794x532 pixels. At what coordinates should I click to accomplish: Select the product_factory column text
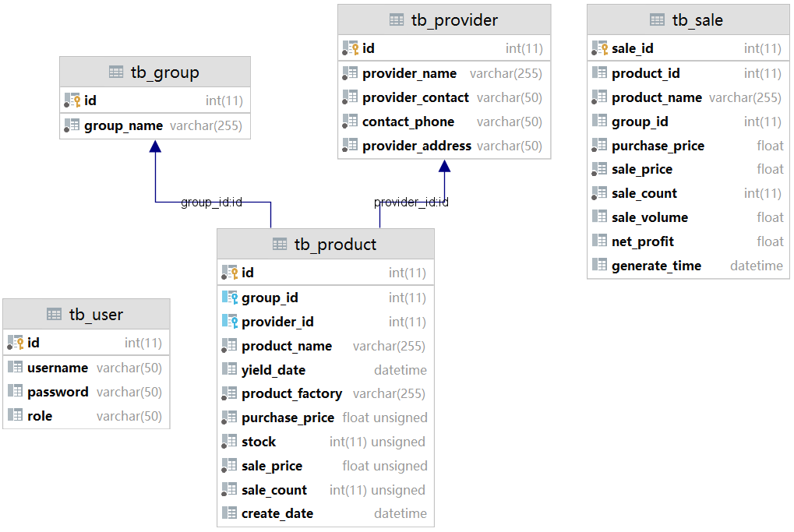(291, 394)
